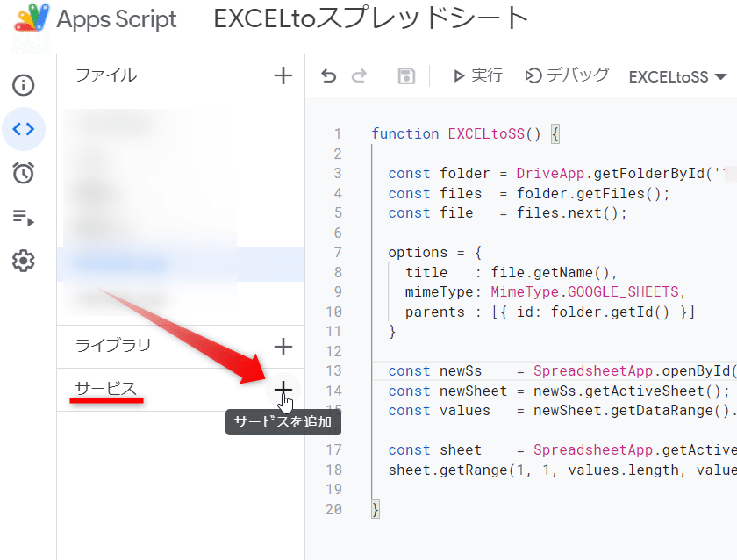Viewport: 737px width, 560px height.
Task: Click the sheet.getRange line 18
Action: click(562, 470)
